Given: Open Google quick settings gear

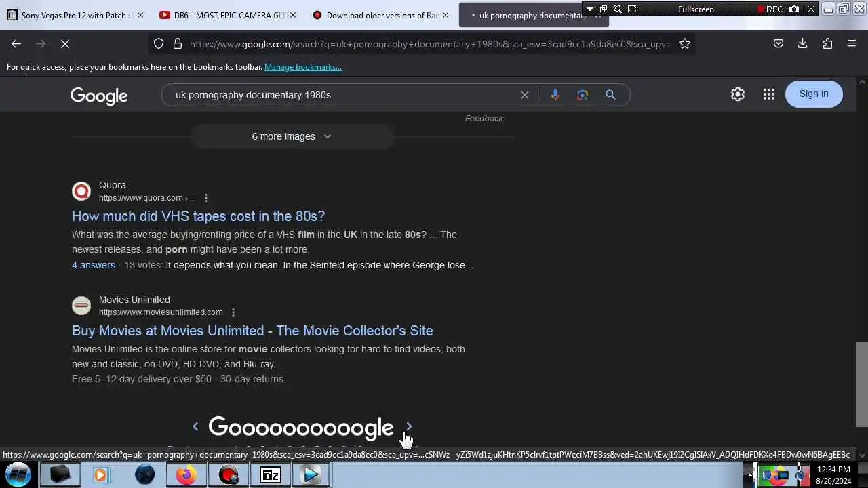Looking at the screenshot, I should [738, 94].
